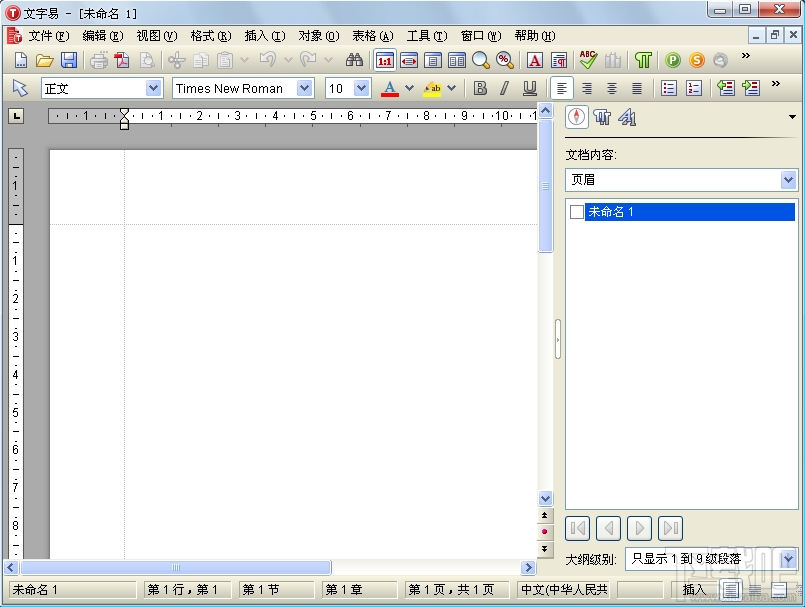Image resolution: width=805 pixels, height=607 pixels.
Task: Click the Zoom magnifier icon
Action: [481, 59]
